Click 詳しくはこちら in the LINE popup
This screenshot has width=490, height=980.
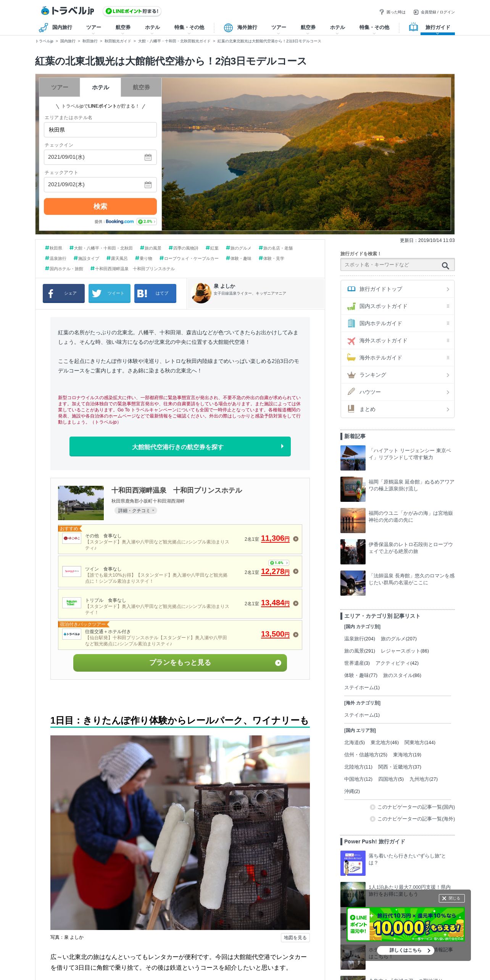pyautogui.click(x=405, y=950)
